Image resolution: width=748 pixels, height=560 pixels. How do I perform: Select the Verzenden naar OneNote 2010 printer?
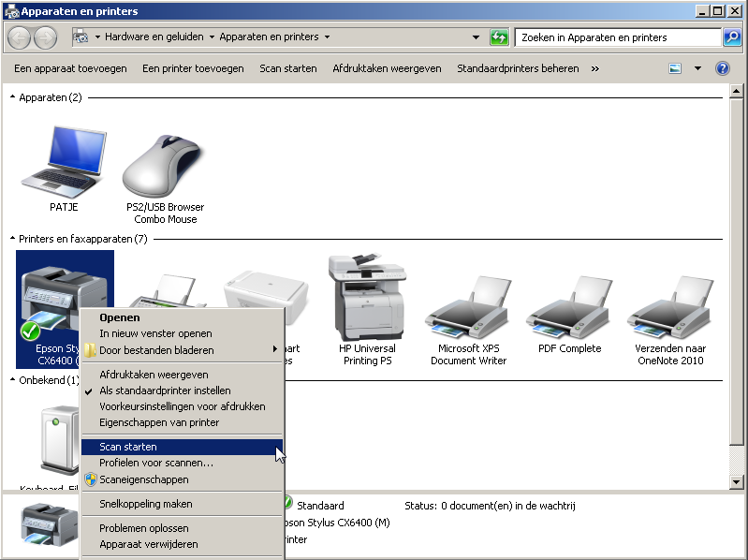click(x=670, y=307)
